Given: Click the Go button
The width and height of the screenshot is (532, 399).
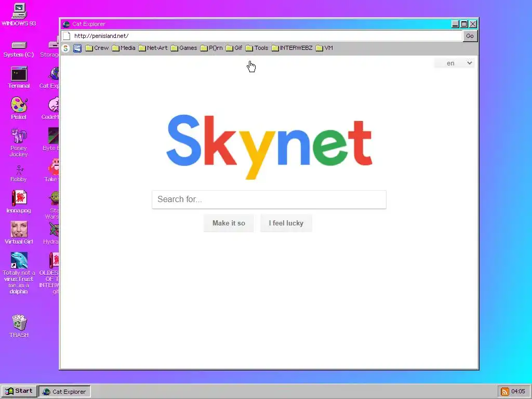Looking at the screenshot, I should point(470,36).
